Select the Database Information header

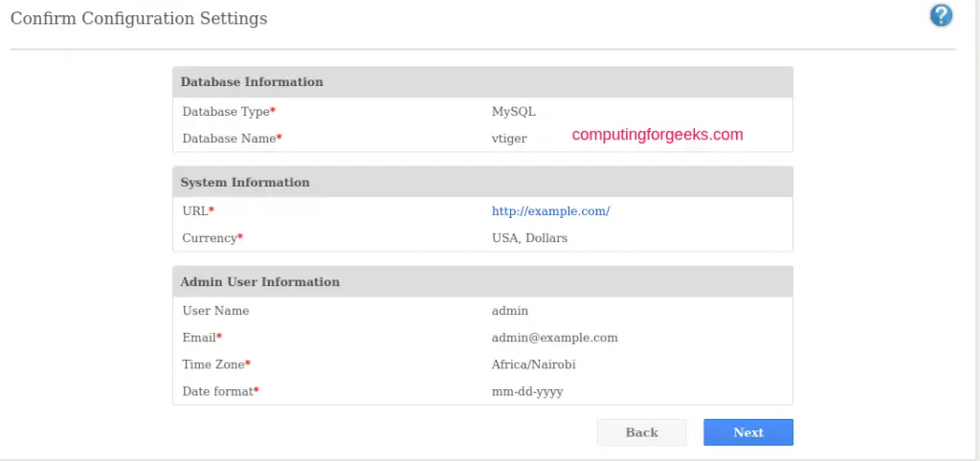(482, 82)
